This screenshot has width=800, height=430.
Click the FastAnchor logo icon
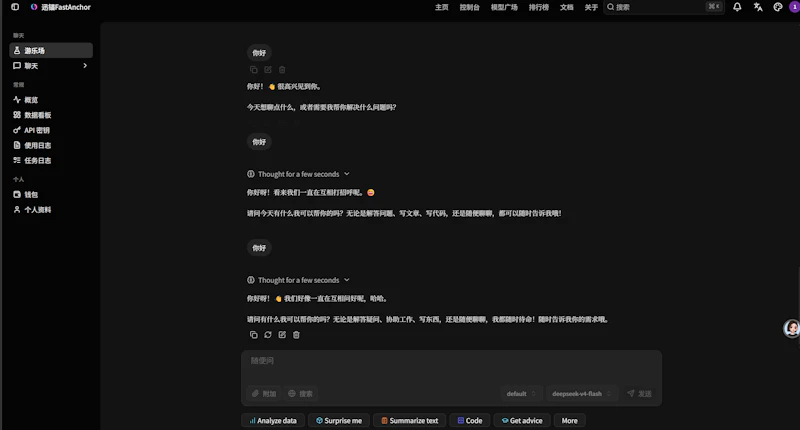[34, 7]
